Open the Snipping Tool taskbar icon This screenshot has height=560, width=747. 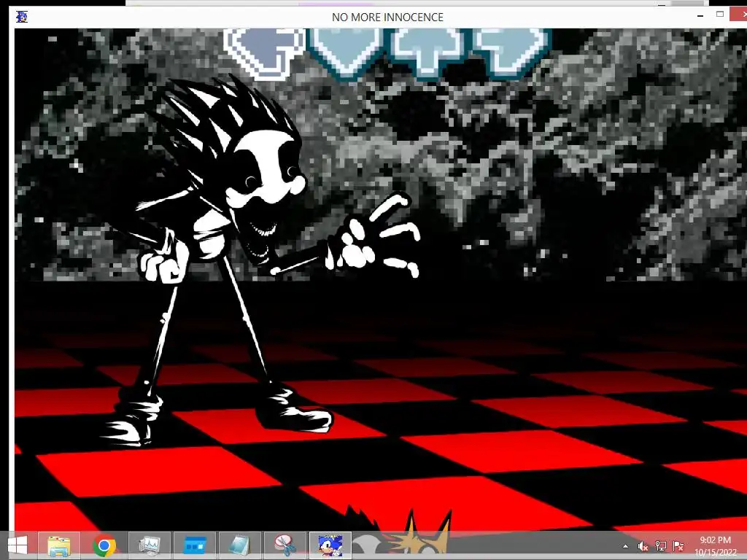(x=285, y=545)
